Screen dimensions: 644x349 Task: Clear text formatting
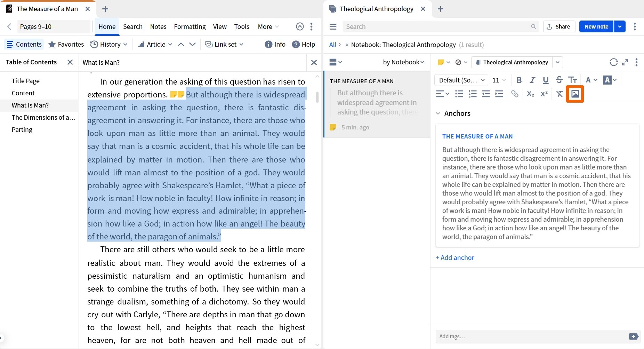pyautogui.click(x=560, y=94)
